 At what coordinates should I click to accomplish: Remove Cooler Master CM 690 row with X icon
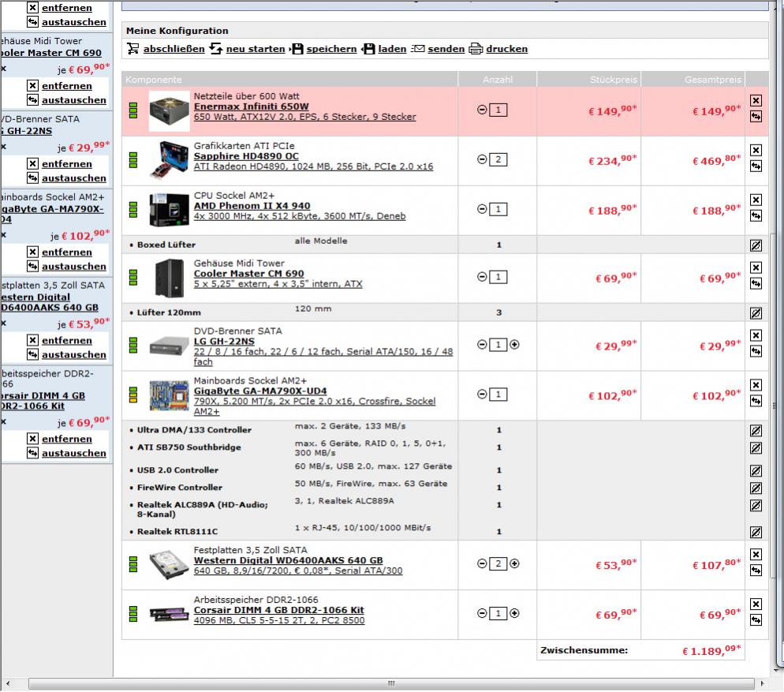(756, 267)
